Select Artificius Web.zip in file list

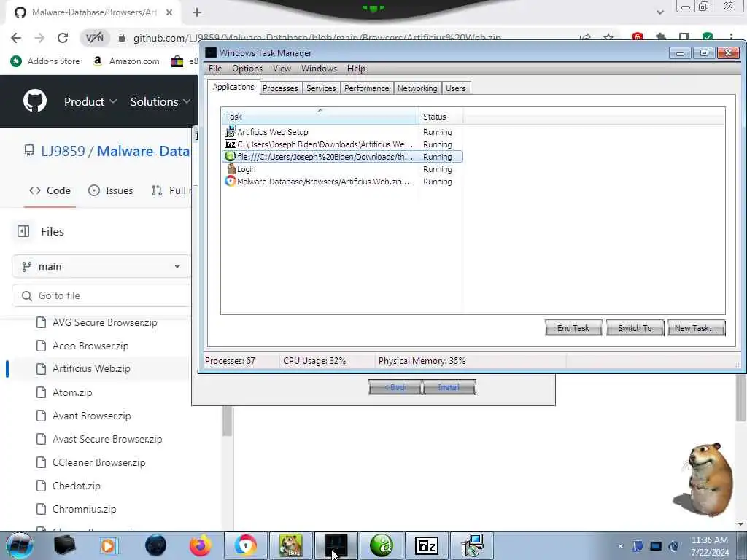point(91,368)
